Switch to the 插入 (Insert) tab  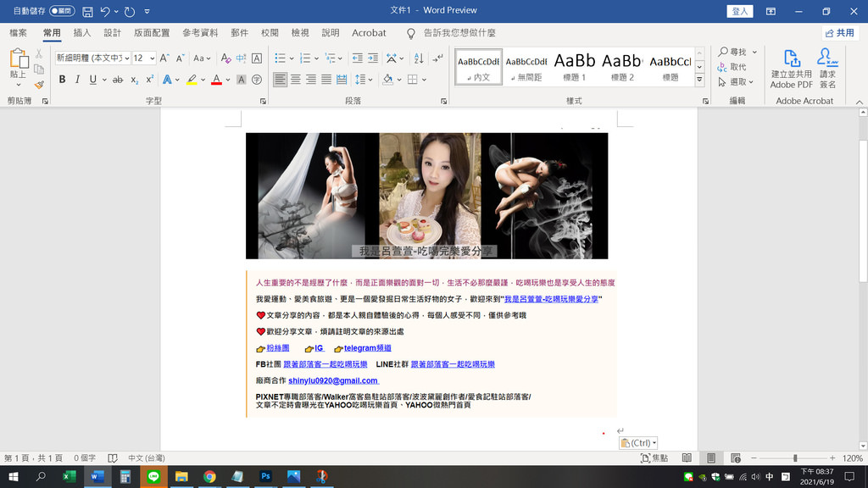pos(82,33)
